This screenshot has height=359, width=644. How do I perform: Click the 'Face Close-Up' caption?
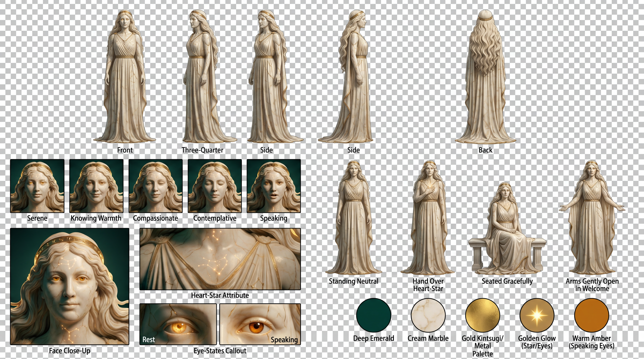(70, 351)
